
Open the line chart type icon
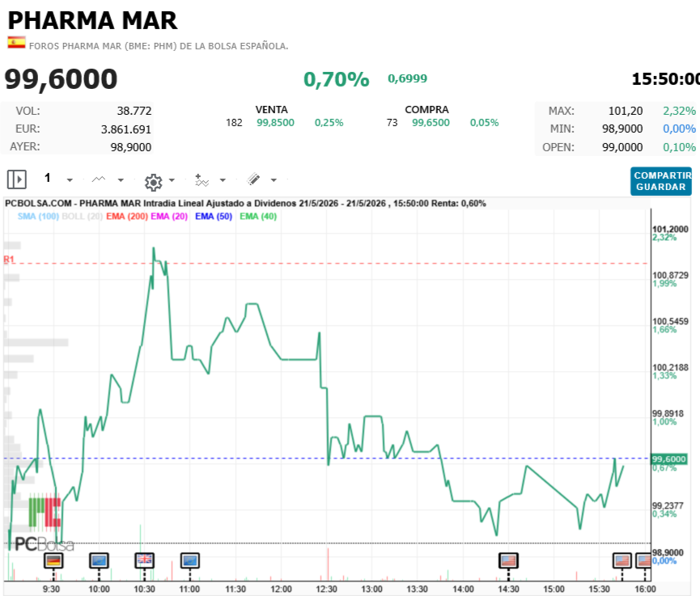pos(98,180)
